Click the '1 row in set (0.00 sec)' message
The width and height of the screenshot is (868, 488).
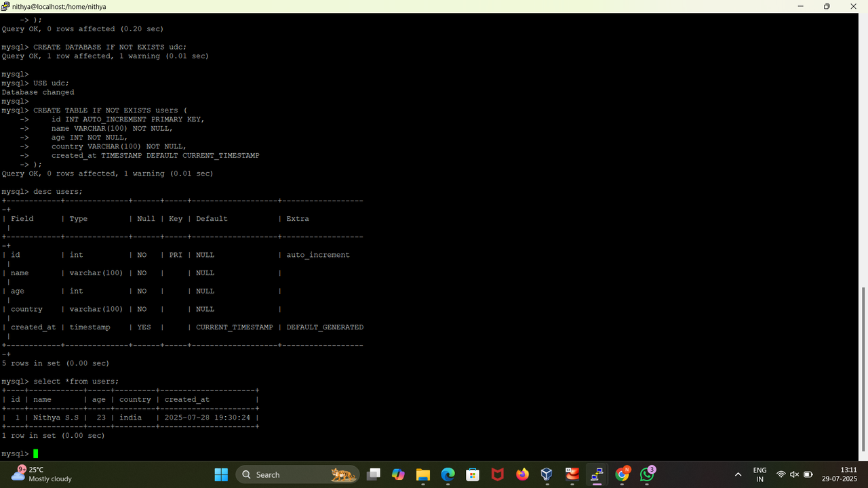pyautogui.click(x=54, y=436)
